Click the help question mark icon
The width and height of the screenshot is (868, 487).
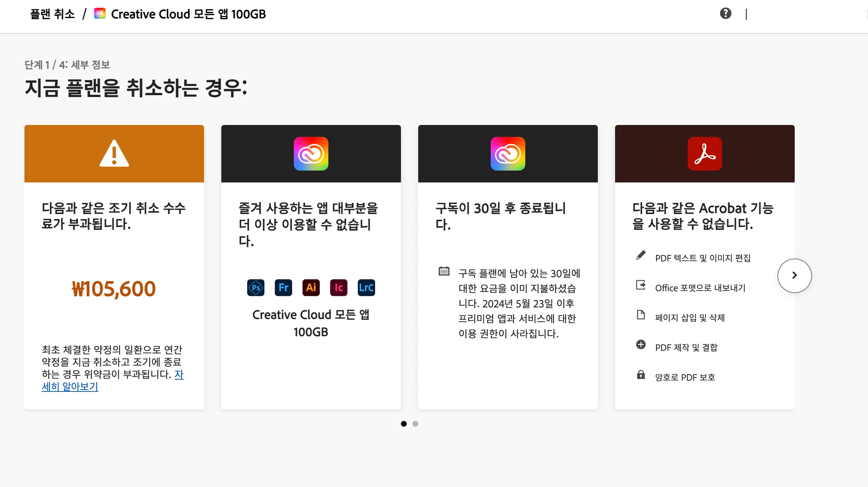tap(725, 14)
